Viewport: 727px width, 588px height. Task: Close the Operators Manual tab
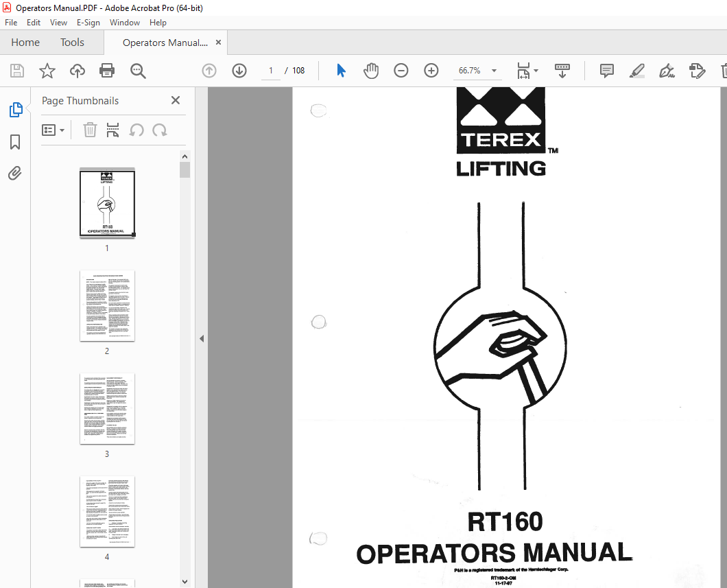[218, 43]
